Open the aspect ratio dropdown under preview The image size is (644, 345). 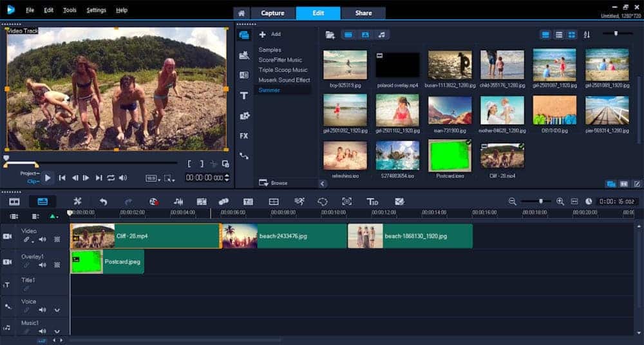(x=152, y=178)
